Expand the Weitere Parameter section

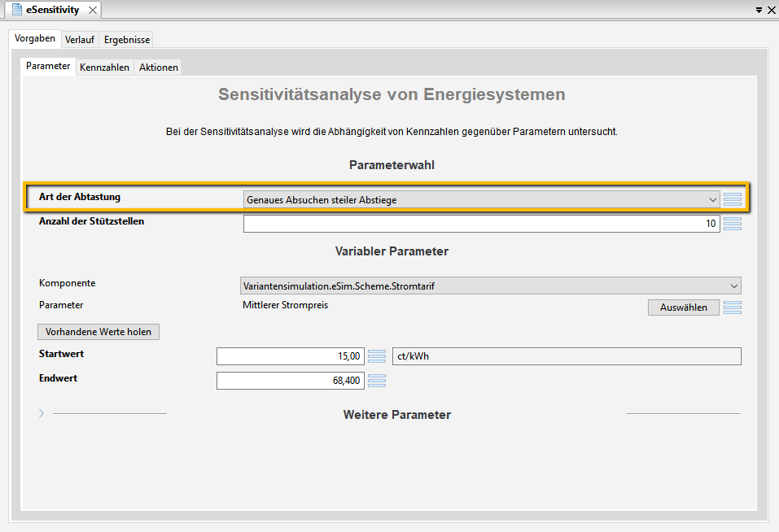point(42,413)
